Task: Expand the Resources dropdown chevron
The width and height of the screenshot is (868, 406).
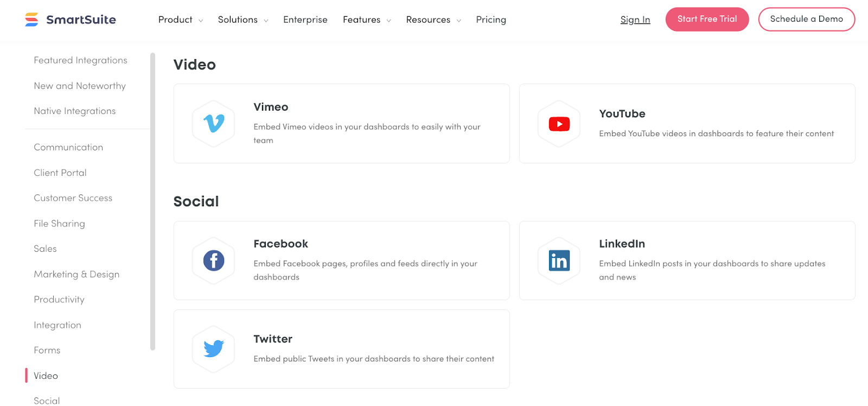Action: (458, 21)
